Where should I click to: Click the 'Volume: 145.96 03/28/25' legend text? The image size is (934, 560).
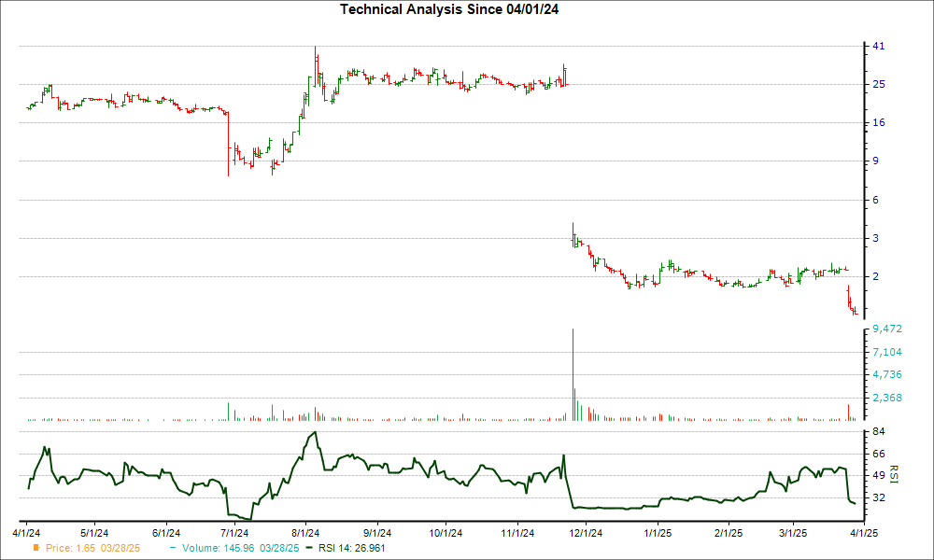click(241, 548)
